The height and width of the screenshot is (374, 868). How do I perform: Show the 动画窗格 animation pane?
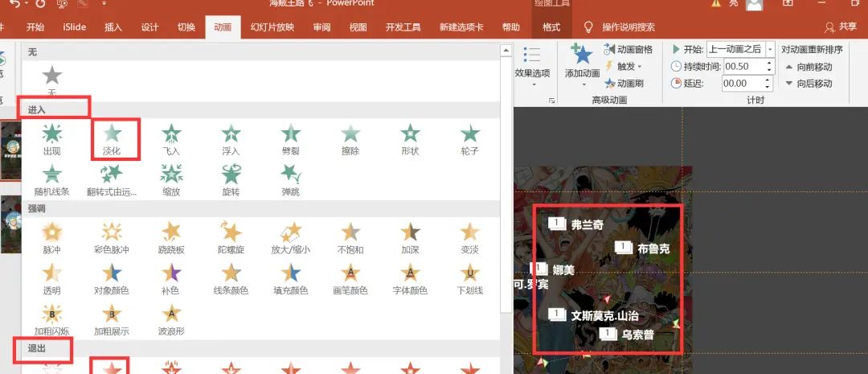coord(628,49)
